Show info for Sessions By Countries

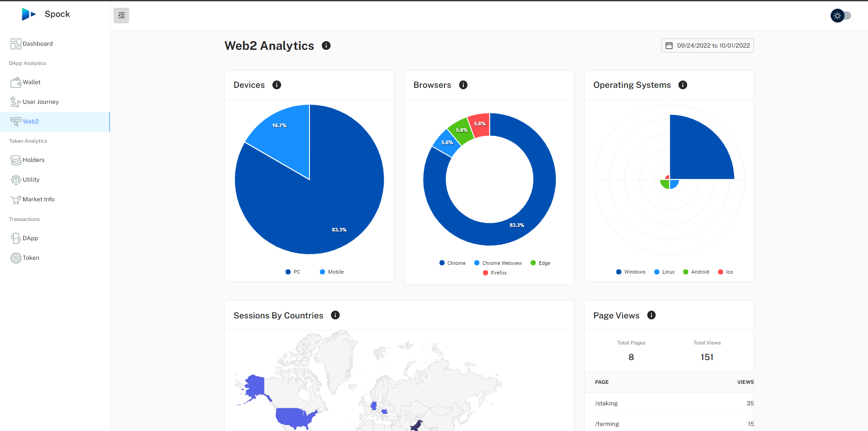coord(335,315)
